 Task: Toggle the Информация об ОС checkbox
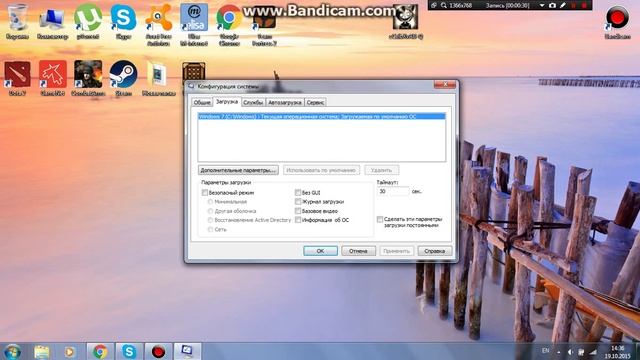298,220
